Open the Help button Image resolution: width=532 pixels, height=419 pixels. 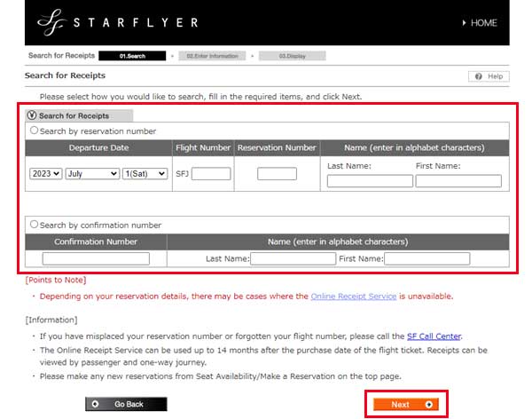tap(489, 77)
